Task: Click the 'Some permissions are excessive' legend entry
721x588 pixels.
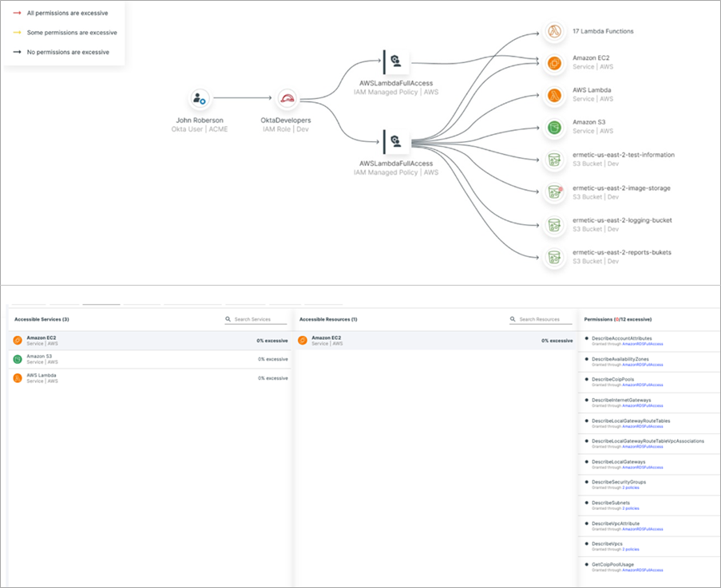Action: coord(65,33)
